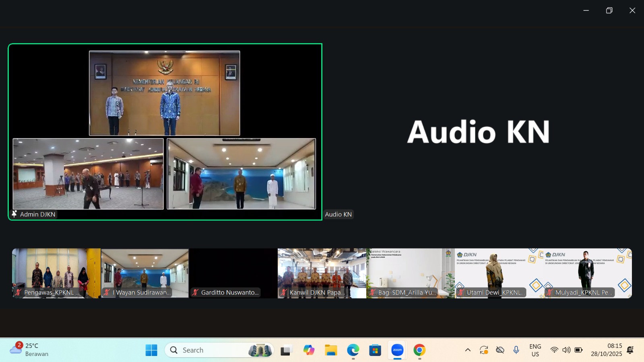This screenshot has height=362, width=644.
Task: Select Kanwil DJKN Papa participant video
Action: tap(322, 273)
